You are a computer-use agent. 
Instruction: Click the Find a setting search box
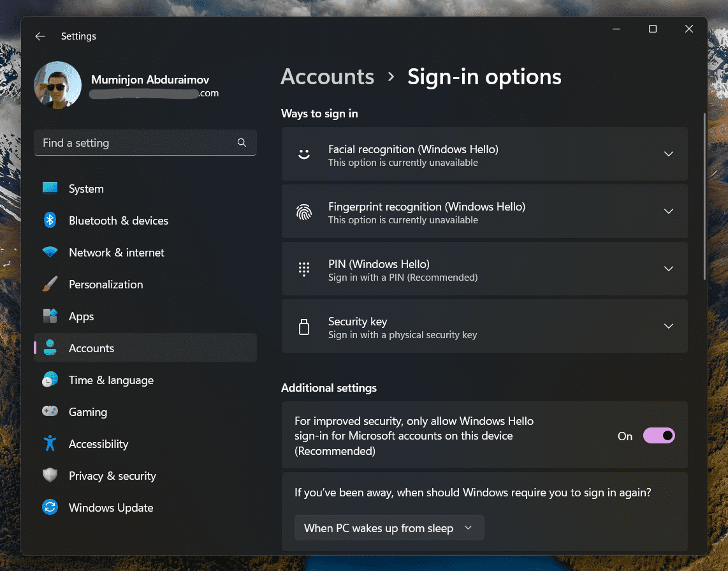click(145, 143)
